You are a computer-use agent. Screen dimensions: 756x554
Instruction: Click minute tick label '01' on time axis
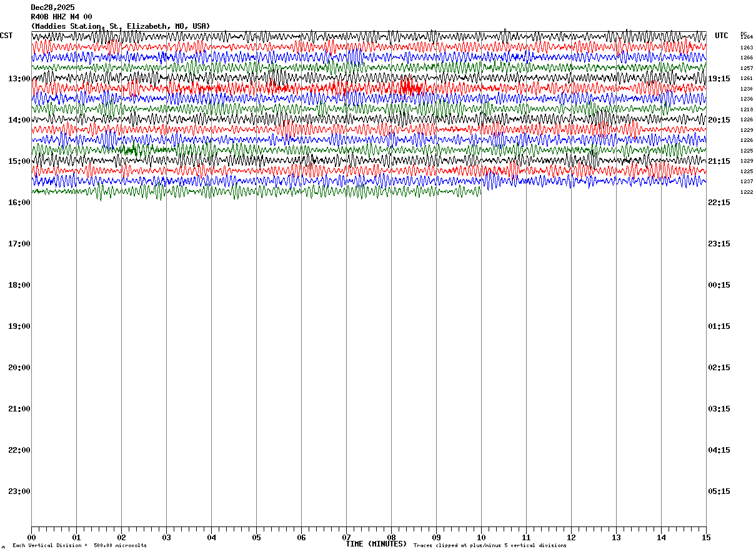76,537
